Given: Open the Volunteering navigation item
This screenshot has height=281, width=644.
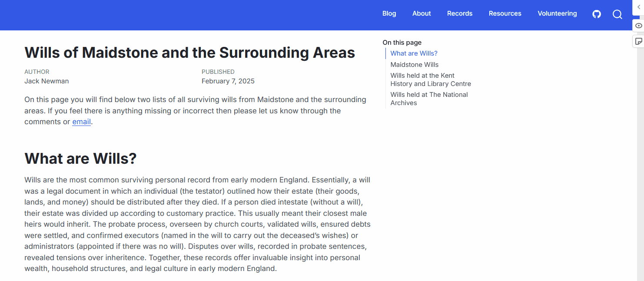Looking at the screenshot, I should [x=557, y=13].
